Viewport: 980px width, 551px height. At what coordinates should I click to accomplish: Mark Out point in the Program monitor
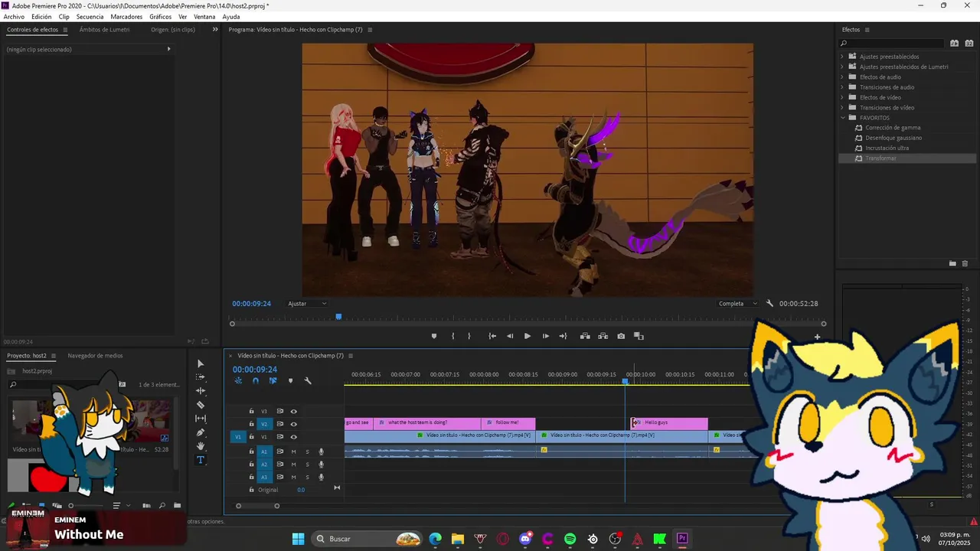[469, 336]
